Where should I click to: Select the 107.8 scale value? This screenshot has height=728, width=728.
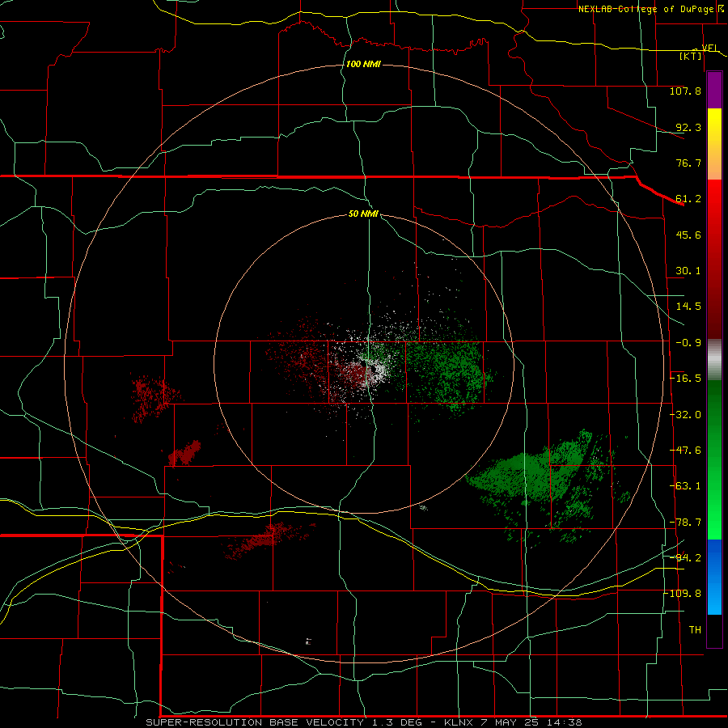pyautogui.click(x=685, y=91)
